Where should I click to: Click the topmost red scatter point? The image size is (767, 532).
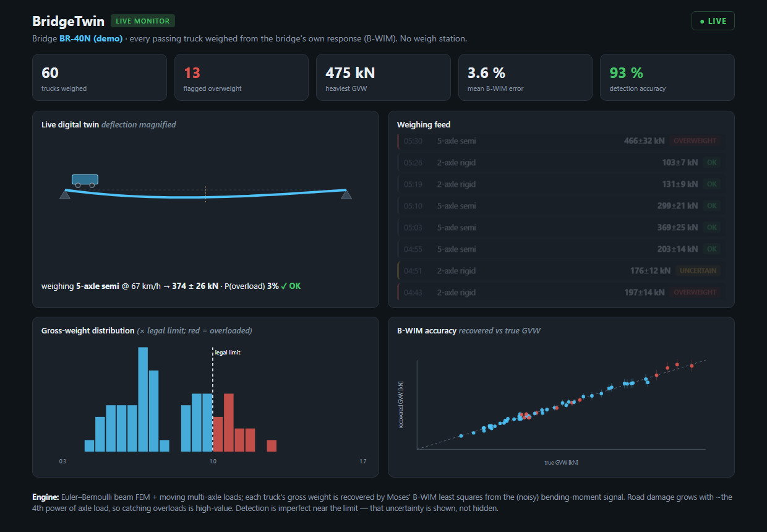(x=677, y=364)
